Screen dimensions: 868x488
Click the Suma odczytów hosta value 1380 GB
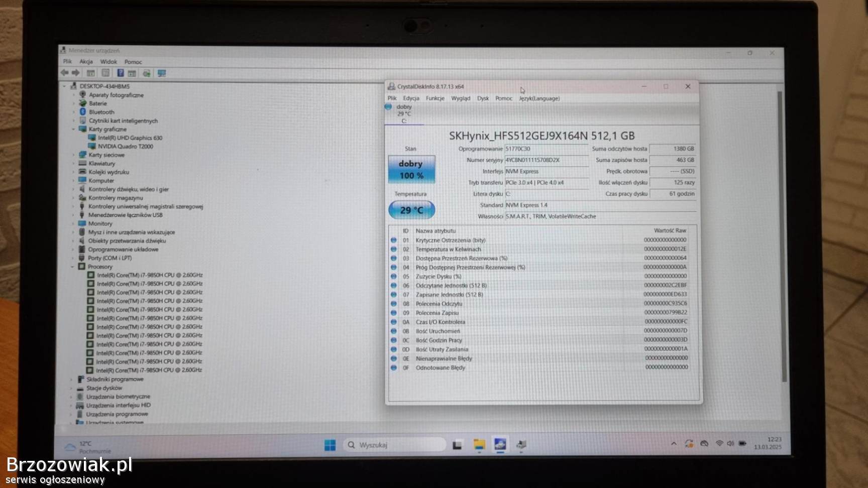[673, 149]
